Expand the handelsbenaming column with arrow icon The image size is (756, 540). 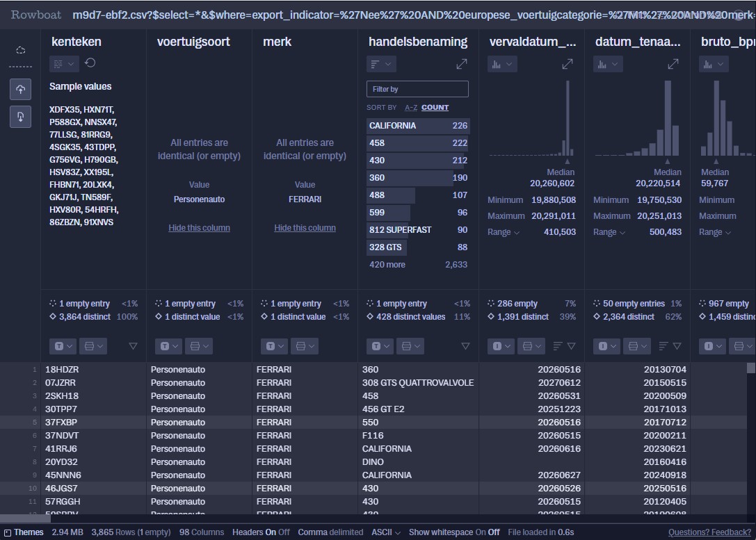pyautogui.click(x=461, y=64)
